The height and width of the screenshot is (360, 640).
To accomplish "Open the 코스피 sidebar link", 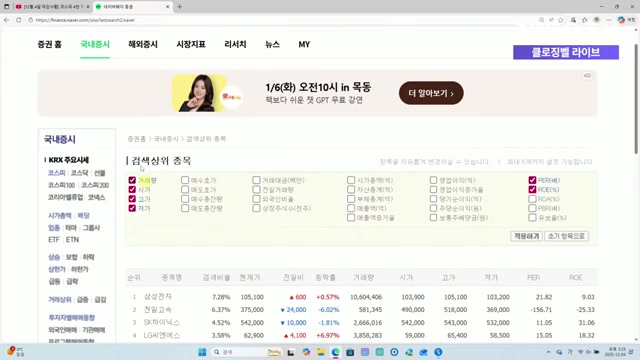I will [x=56, y=173].
